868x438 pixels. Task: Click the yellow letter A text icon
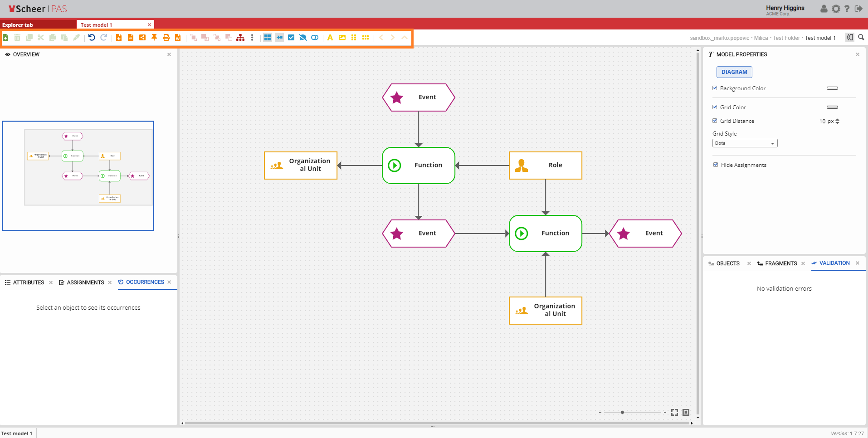(330, 38)
